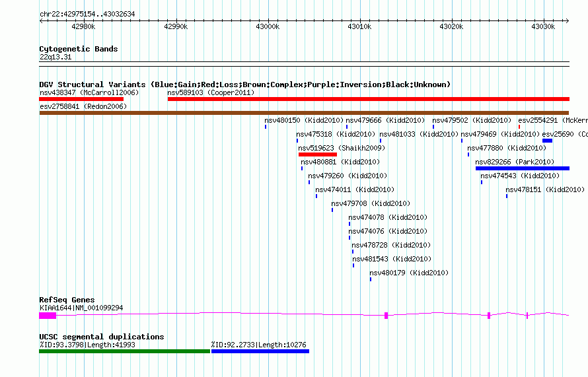Select nsv481543 (Kidd2010) variant
Image resolution: width=588 pixels, height=377 pixels.
(392, 259)
